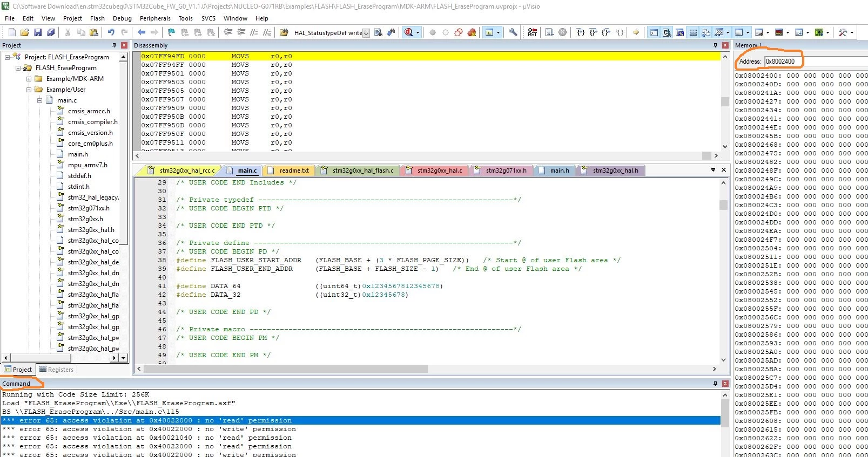Open debug search dropdown arrow
Viewport: 868px width, 457px height.
click(x=418, y=32)
